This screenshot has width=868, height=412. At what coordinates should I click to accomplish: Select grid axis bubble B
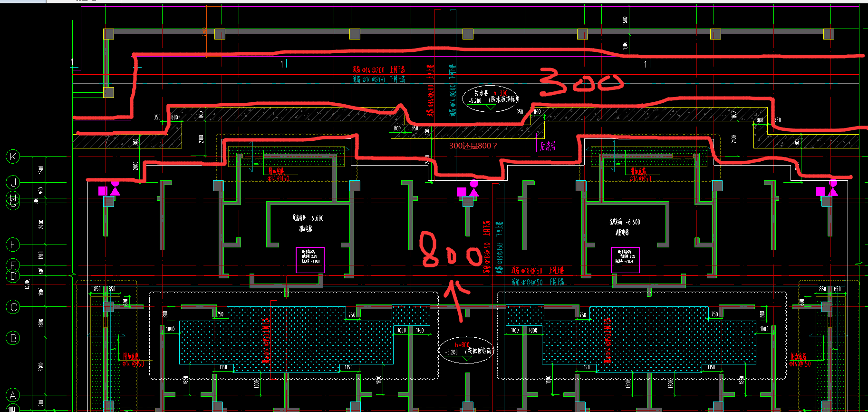pos(13,338)
